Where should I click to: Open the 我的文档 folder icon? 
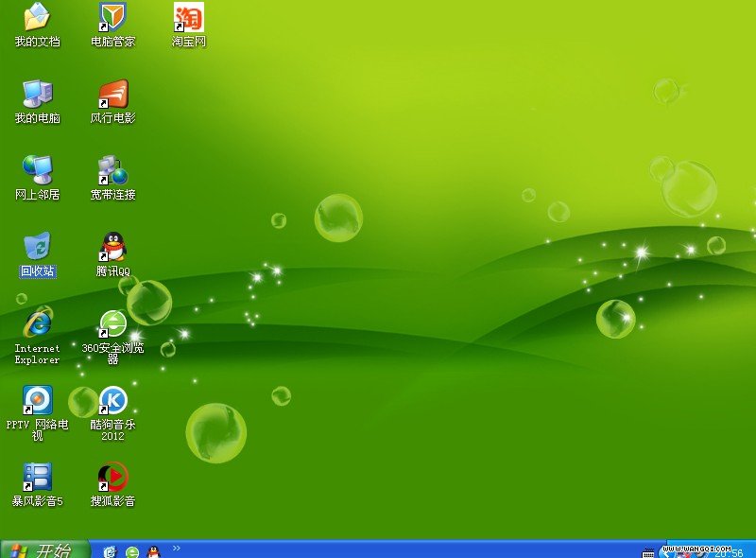click(37, 17)
